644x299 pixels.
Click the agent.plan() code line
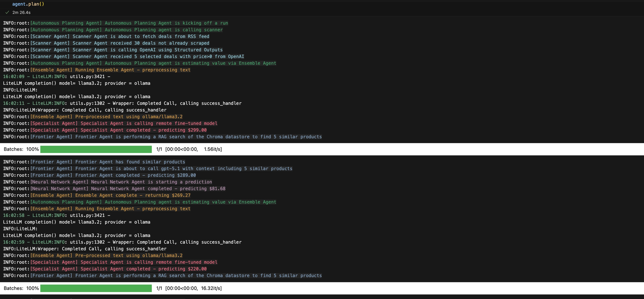click(28, 4)
